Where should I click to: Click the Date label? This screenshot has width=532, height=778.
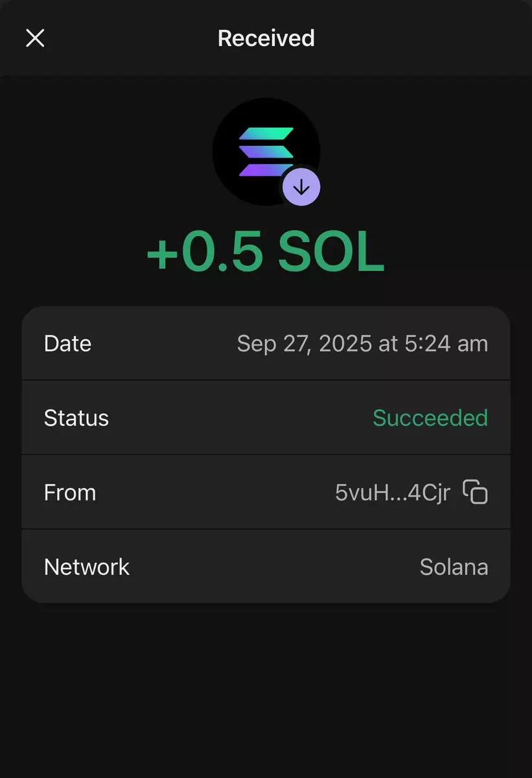tap(67, 344)
